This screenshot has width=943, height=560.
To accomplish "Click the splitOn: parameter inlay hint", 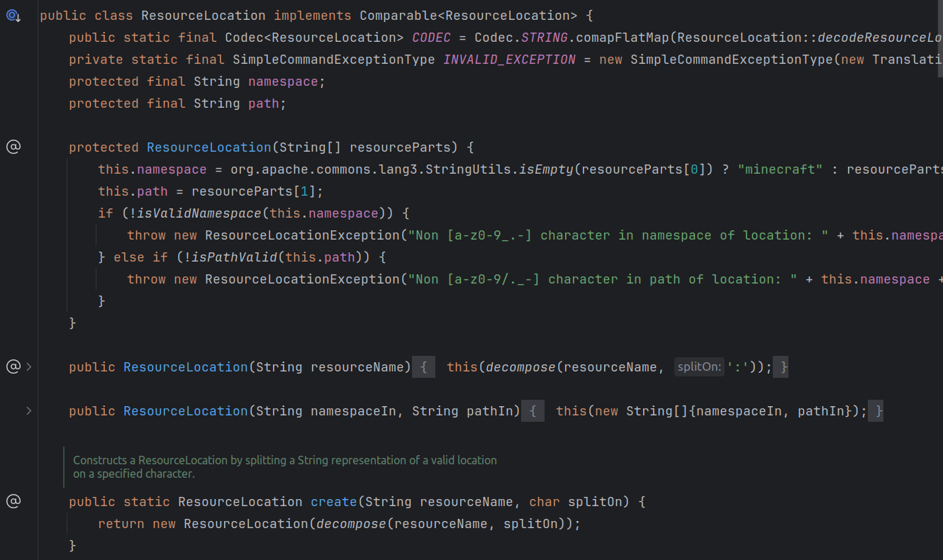I will (x=699, y=367).
